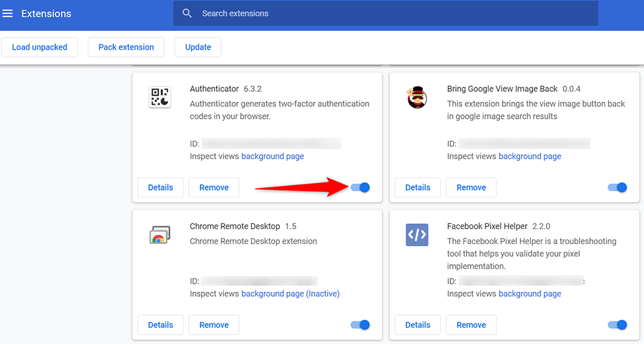Click the search magnifier icon

coord(187,13)
